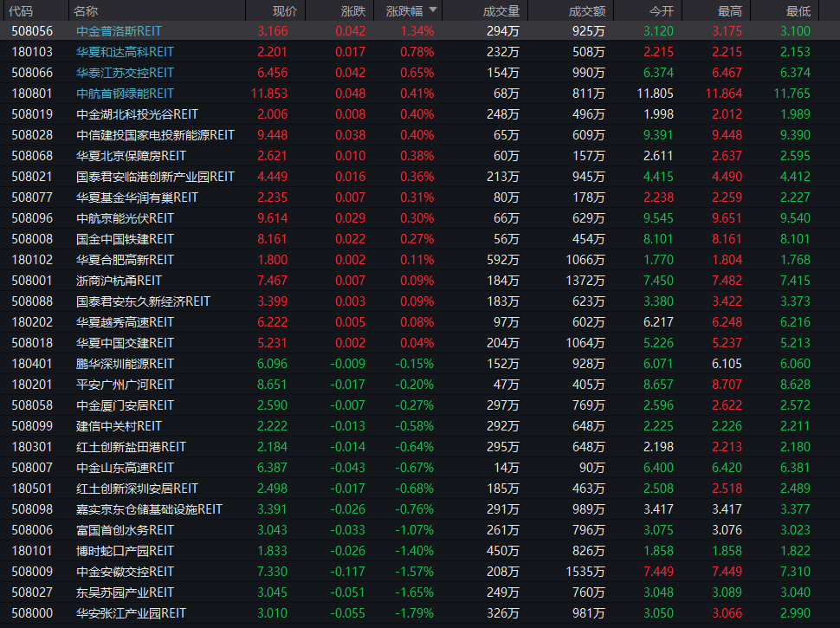Click the 今开 column header
The image size is (840, 628).
[x=662, y=11]
